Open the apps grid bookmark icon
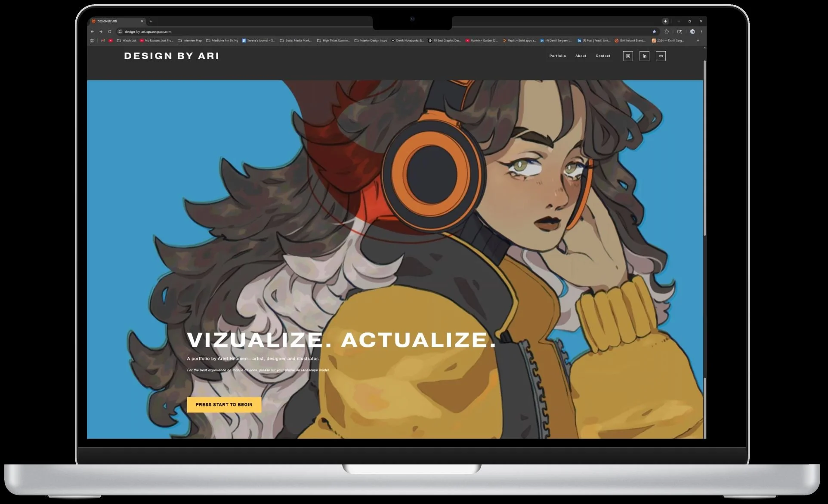 pos(92,40)
